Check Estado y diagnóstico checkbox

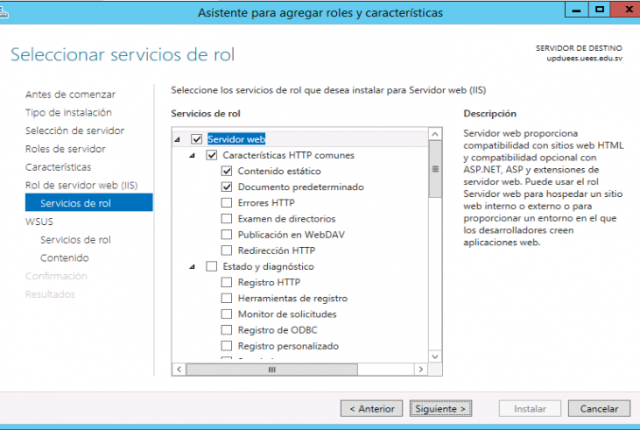211,266
